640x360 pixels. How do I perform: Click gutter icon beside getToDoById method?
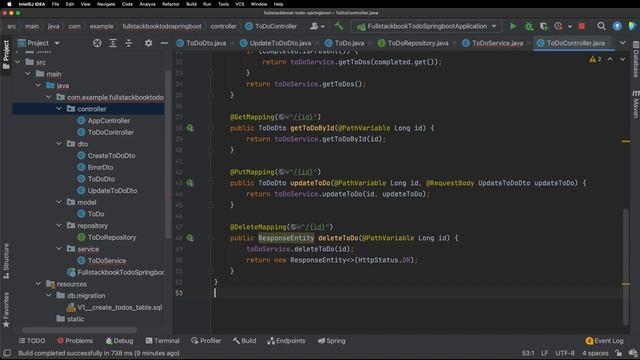click(x=190, y=128)
